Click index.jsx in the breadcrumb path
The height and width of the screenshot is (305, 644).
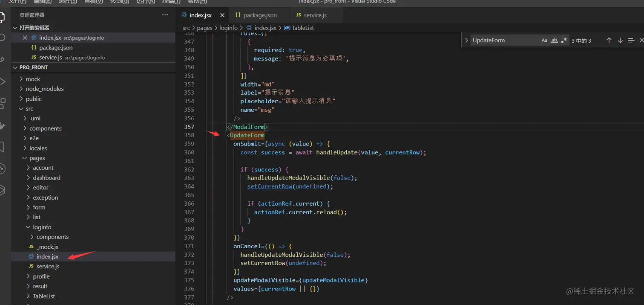265,28
